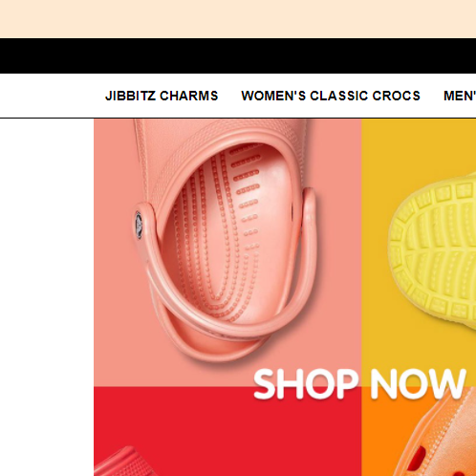Click the black header bar
This screenshot has width=476, height=476.
click(x=238, y=55)
